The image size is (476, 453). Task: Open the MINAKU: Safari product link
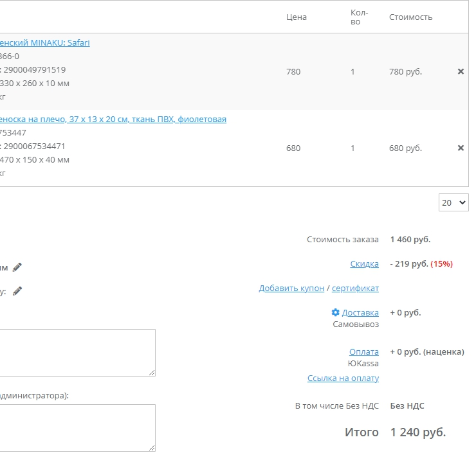click(x=45, y=42)
